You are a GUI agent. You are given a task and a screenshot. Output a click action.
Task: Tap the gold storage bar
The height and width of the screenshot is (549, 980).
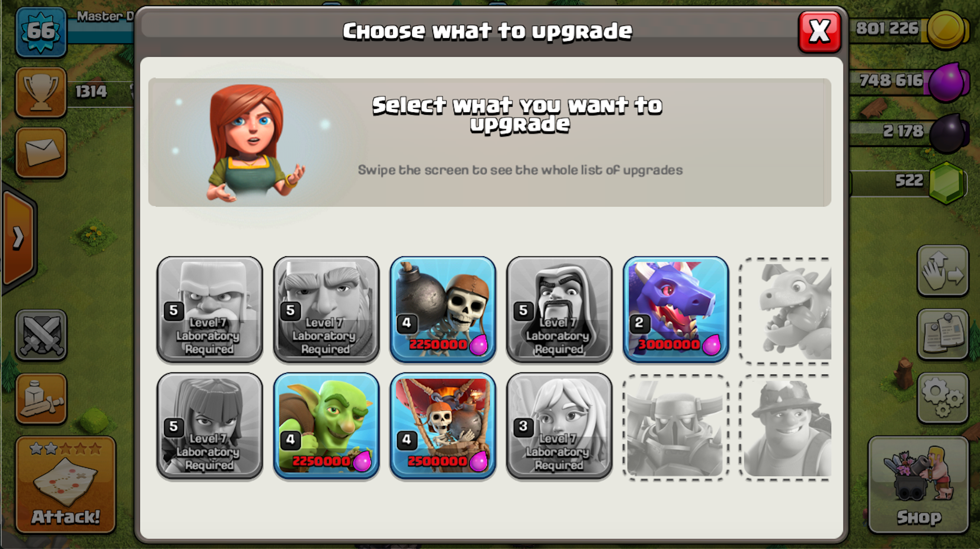tap(909, 29)
